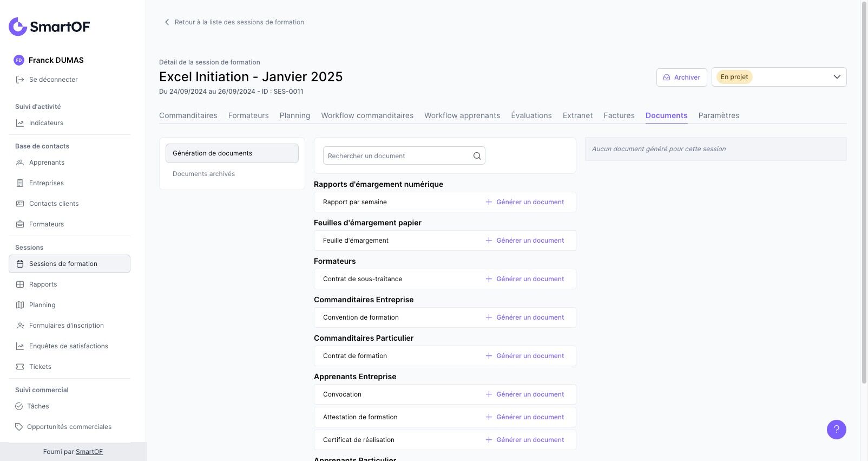Open the purple help question-mark bubble

tap(836, 430)
